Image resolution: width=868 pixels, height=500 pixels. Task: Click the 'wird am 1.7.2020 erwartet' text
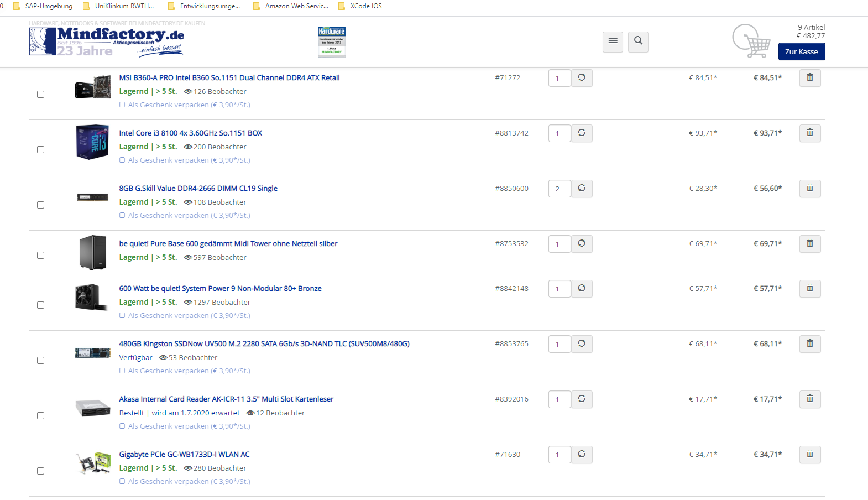(196, 413)
